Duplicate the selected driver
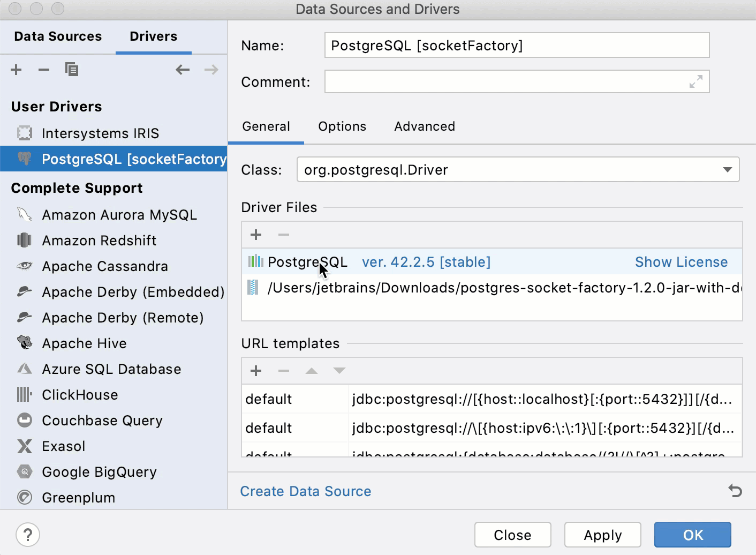The image size is (756, 555). (x=72, y=69)
